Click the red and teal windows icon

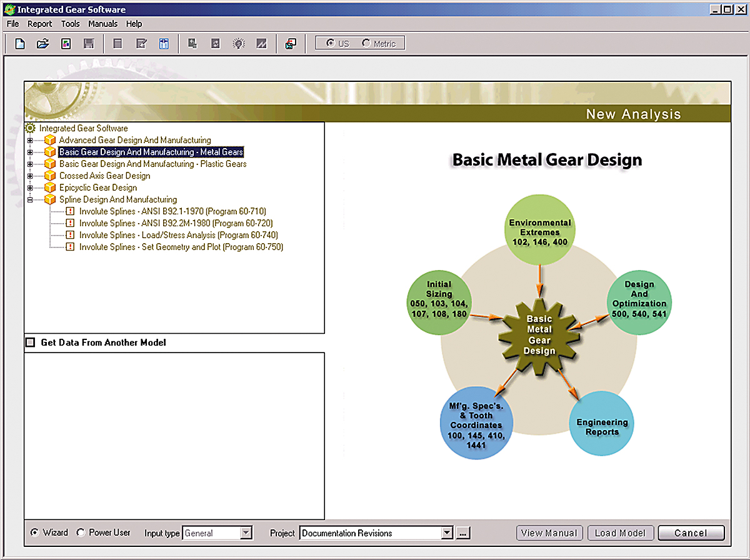pos(291,44)
